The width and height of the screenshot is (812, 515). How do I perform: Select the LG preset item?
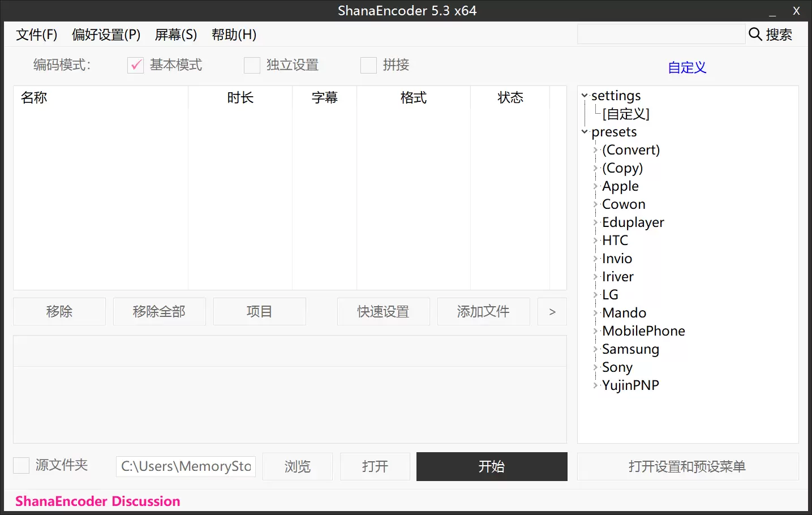pyautogui.click(x=610, y=295)
